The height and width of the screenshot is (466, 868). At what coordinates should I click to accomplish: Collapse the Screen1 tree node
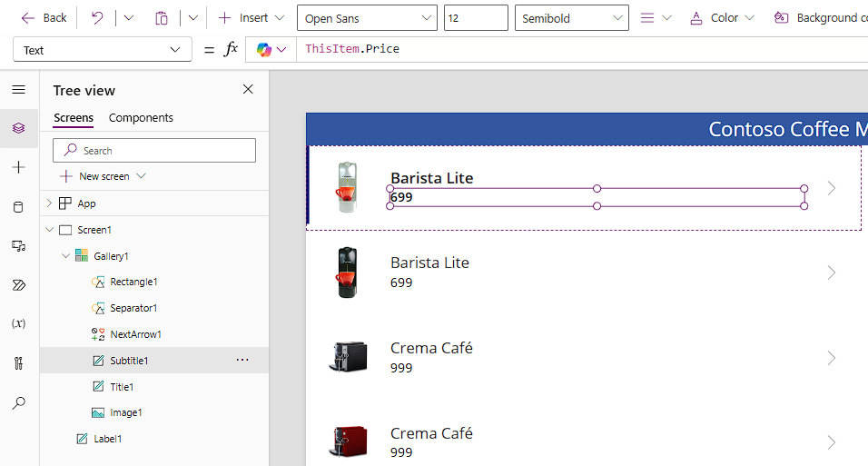[49, 230]
